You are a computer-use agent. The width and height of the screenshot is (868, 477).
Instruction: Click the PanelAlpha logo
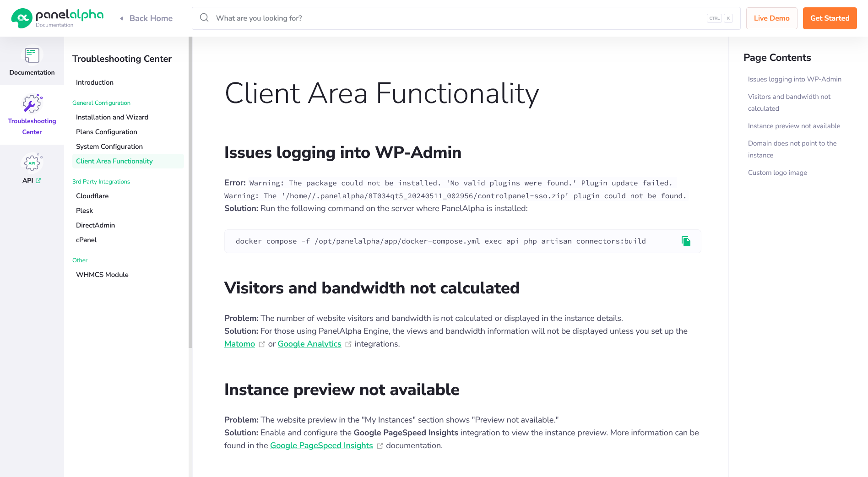coord(57,18)
